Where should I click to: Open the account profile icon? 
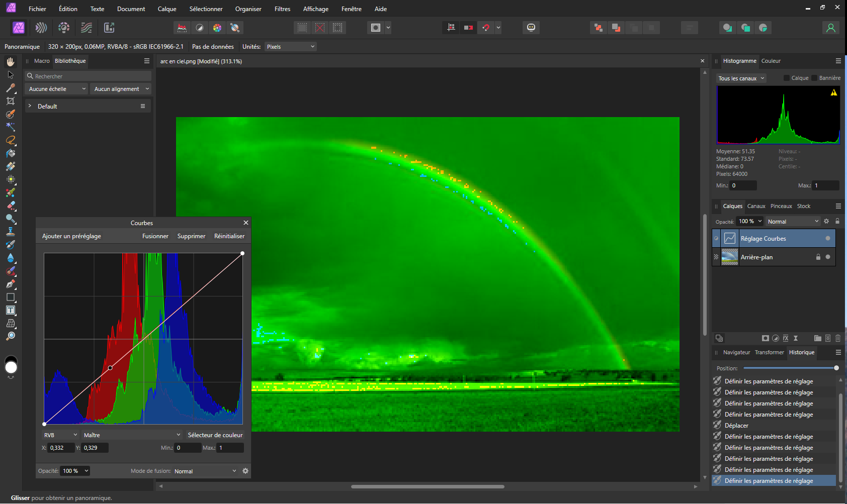click(831, 28)
